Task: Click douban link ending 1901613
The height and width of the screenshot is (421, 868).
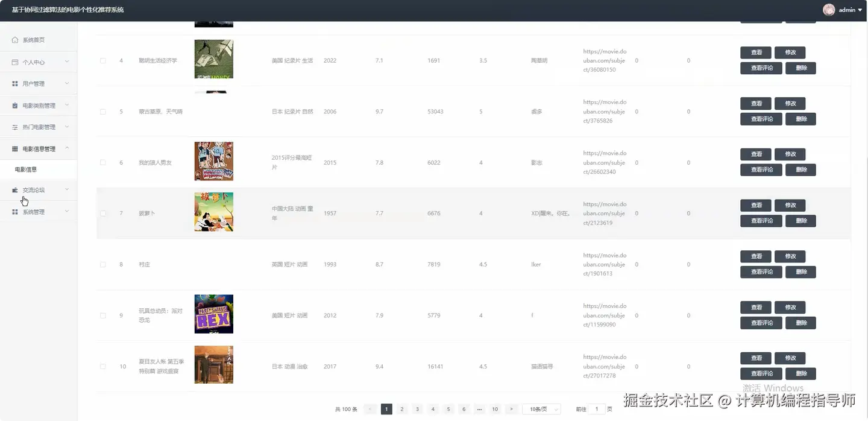Action: tap(605, 264)
